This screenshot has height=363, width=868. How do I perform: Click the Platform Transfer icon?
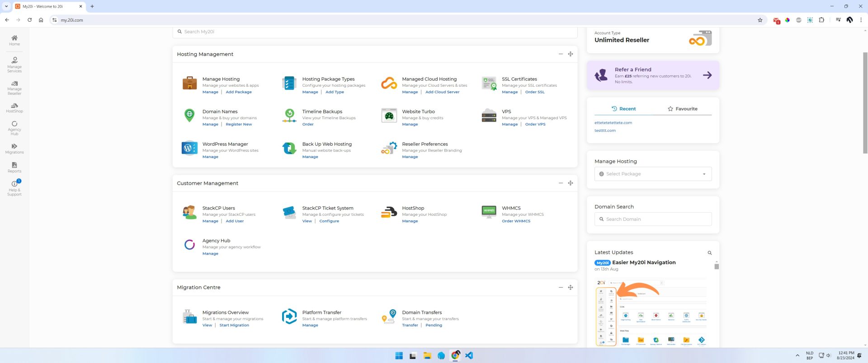tap(289, 316)
